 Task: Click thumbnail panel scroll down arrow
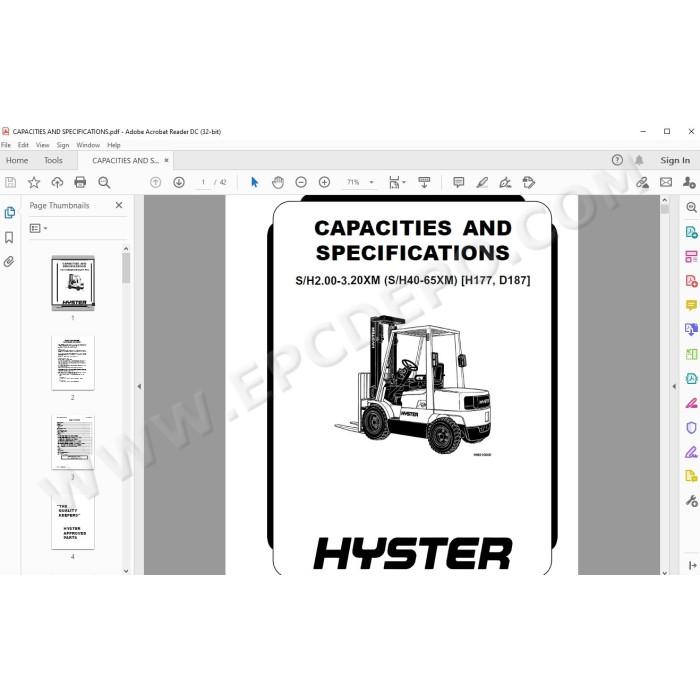(x=126, y=571)
